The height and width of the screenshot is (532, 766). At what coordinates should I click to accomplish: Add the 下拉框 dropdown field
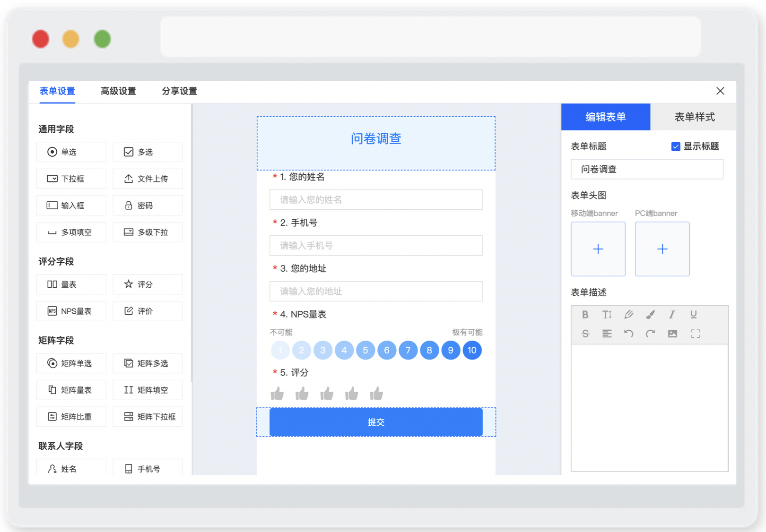(71, 179)
